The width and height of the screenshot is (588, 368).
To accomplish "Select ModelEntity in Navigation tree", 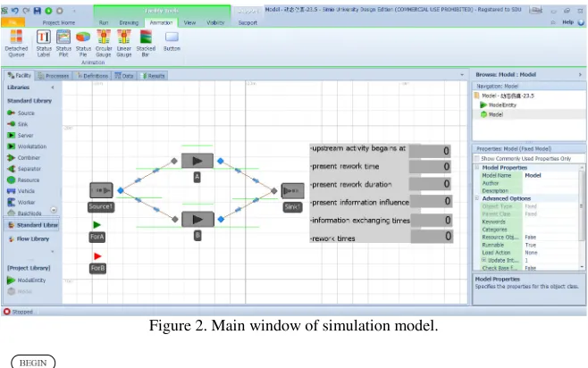I will coord(499,105).
